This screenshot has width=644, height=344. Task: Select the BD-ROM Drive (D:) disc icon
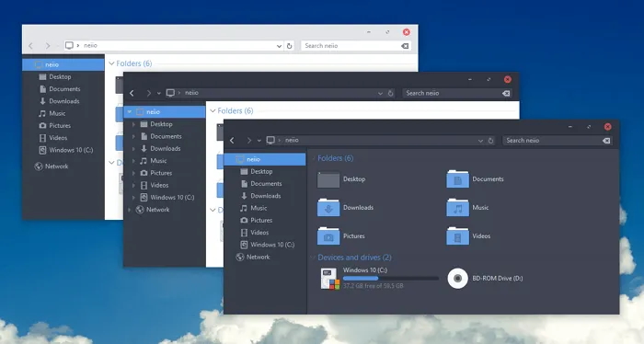click(x=457, y=279)
